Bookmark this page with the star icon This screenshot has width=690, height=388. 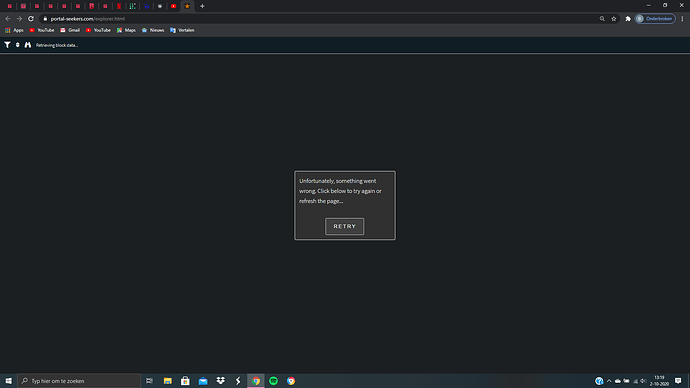click(614, 18)
